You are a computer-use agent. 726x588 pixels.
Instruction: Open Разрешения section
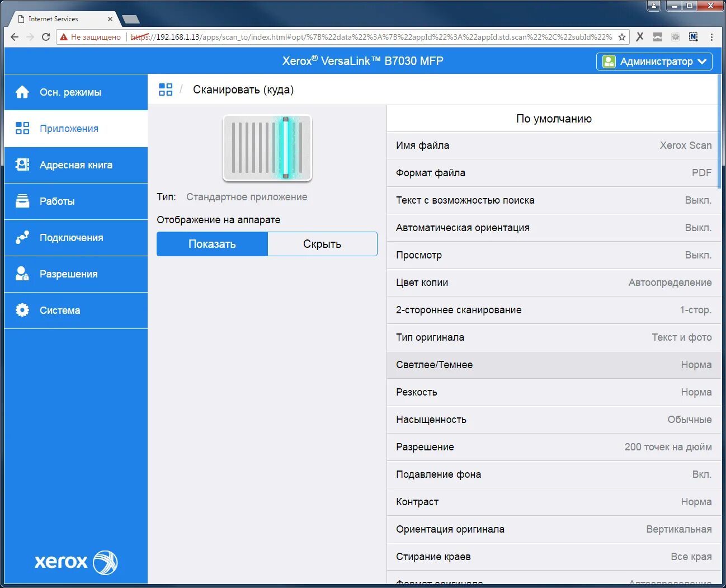tap(76, 274)
